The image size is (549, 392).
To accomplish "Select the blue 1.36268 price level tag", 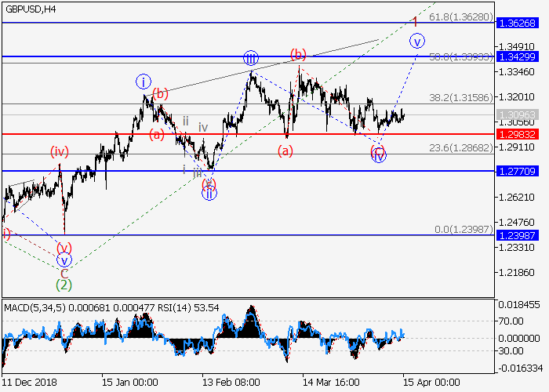I will (518, 23).
